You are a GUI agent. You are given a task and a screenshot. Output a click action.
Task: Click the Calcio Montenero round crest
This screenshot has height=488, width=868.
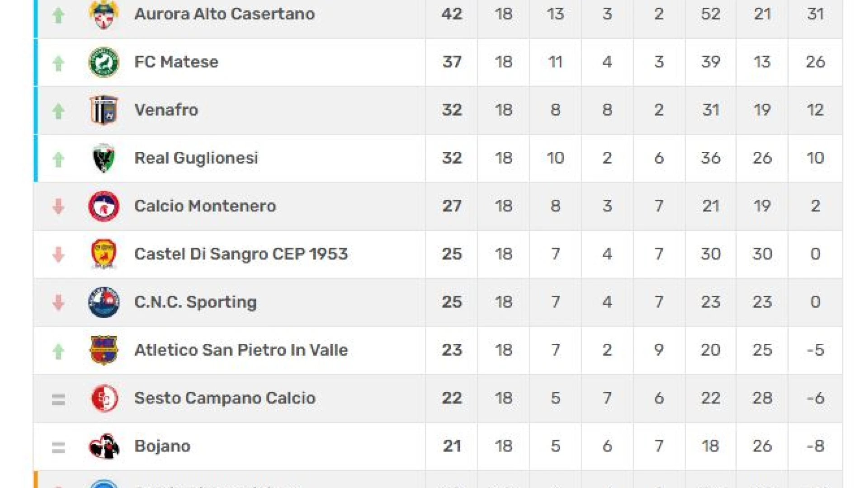pyautogui.click(x=104, y=206)
